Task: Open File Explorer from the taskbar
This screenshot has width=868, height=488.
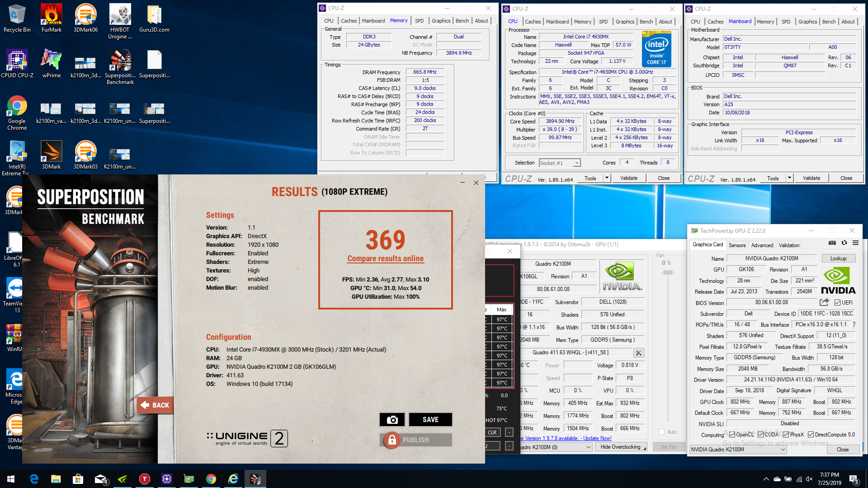Action: 56,479
